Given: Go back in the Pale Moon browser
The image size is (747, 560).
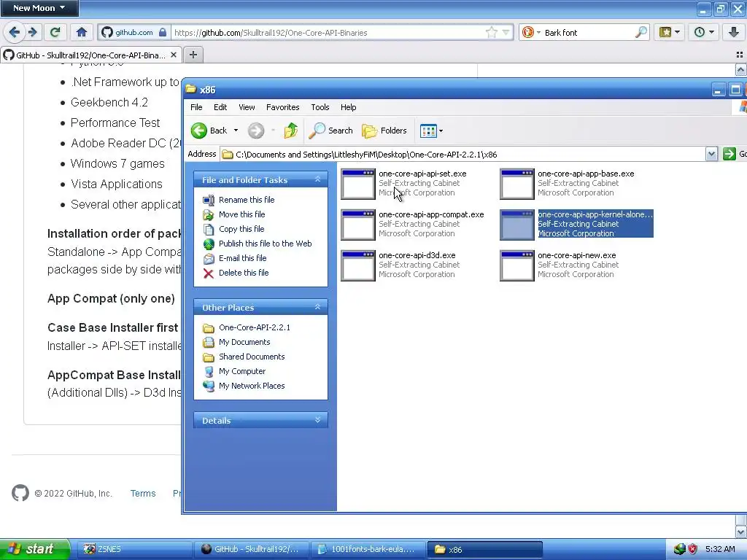Looking at the screenshot, I should click(14, 32).
